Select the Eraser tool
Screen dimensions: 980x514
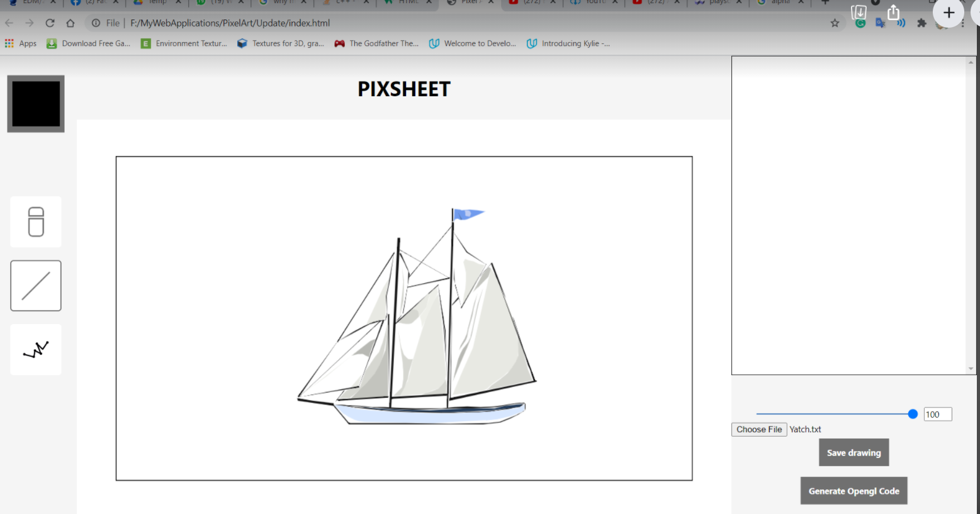point(35,221)
